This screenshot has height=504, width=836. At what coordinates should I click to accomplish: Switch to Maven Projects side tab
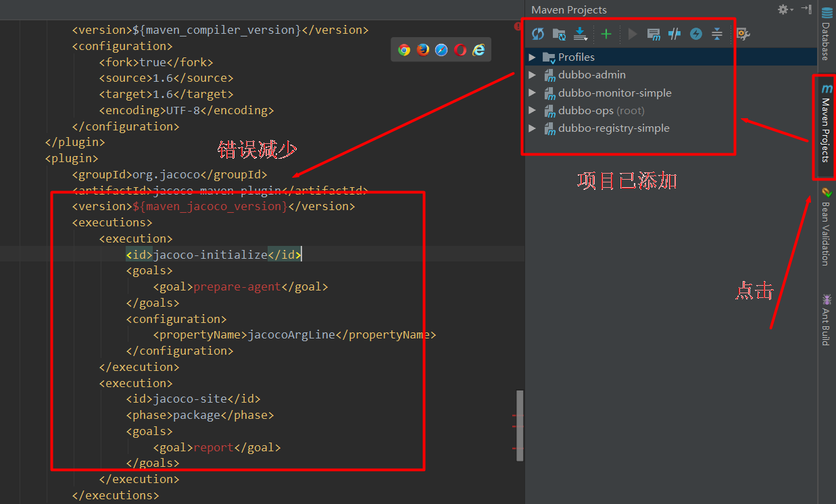[x=827, y=123]
